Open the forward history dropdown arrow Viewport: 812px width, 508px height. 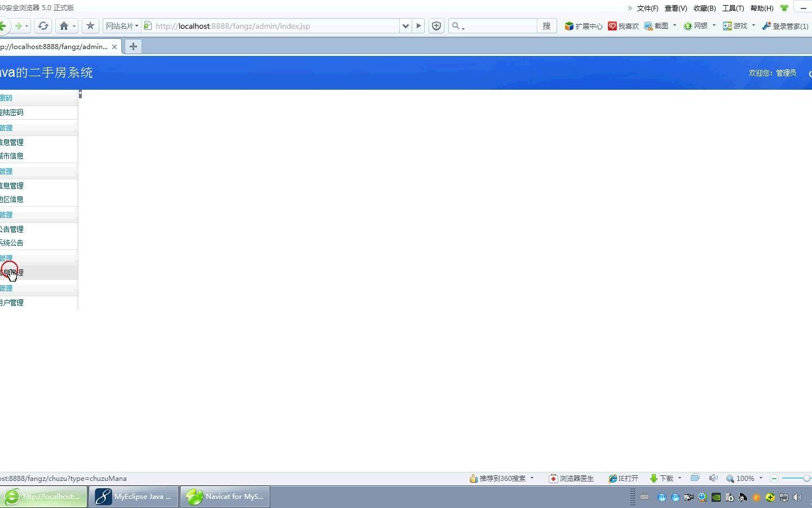pyautogui.click(x=27, y=26)
